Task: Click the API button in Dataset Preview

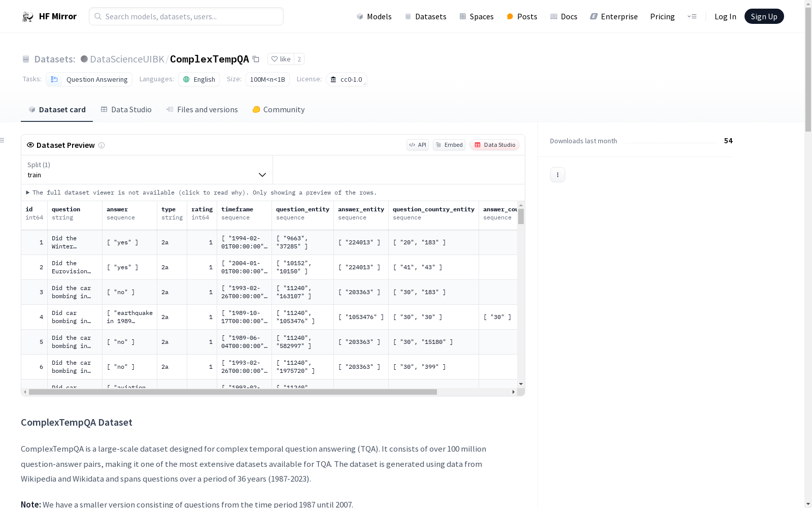Action: (x=418, y=145)
